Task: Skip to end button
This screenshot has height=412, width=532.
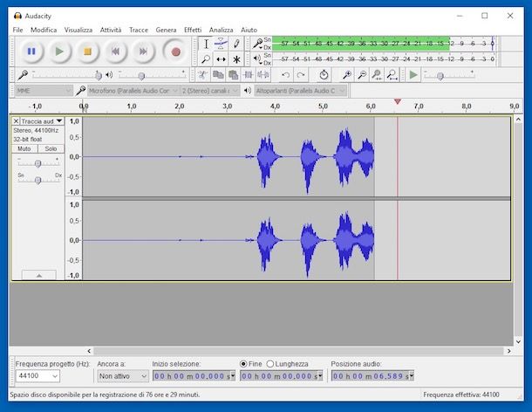Action: pyautogui.click(x=143, y=51)
